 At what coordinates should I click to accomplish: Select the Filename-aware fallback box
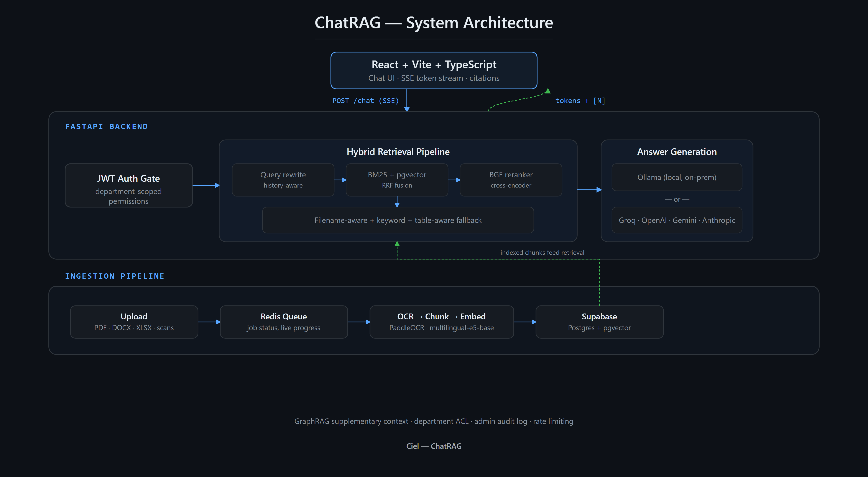398,220
